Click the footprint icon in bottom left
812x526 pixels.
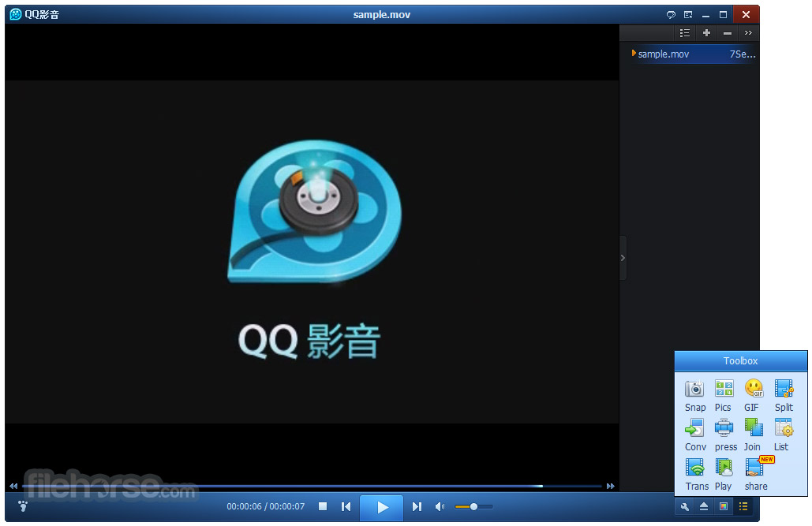coord(23,505)
